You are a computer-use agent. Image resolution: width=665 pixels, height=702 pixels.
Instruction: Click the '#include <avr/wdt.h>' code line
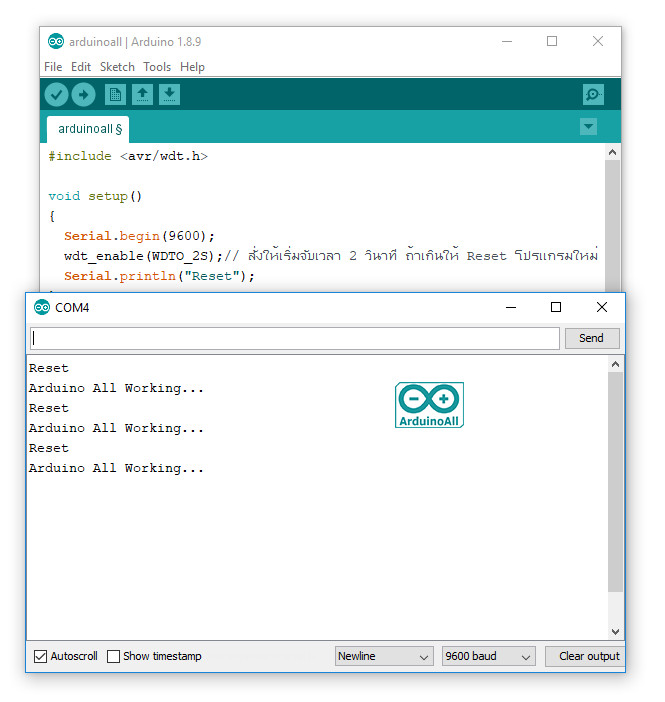point(128,156)
